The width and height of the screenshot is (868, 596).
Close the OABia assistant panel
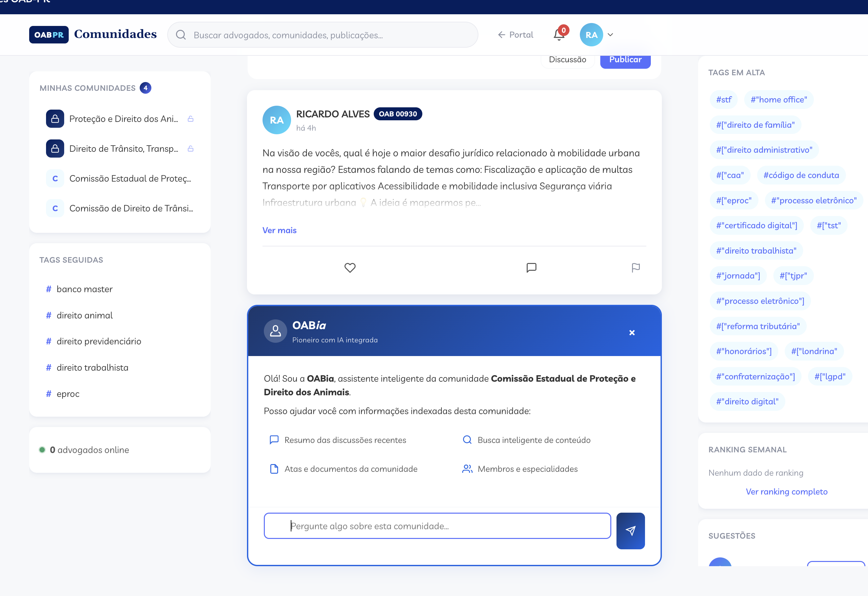pyautogui.click(x=632, y=333)
